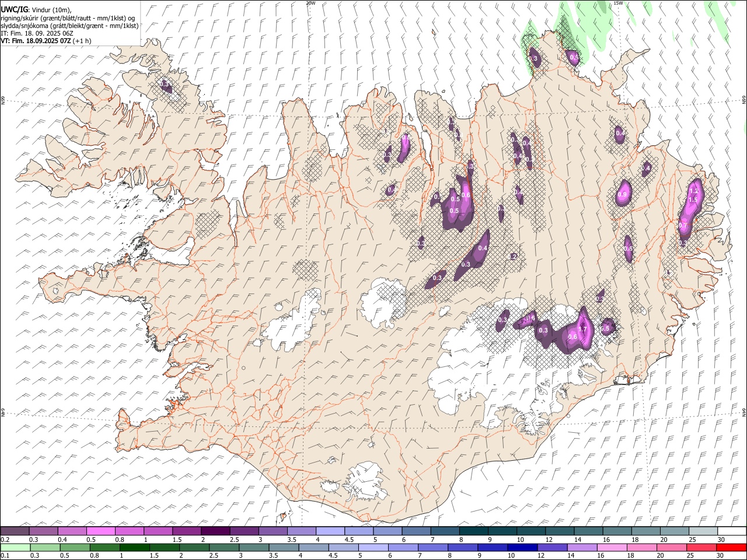747x560 pixels.
Task: Click the '0.2' label on snow scale
Action: 5,540
